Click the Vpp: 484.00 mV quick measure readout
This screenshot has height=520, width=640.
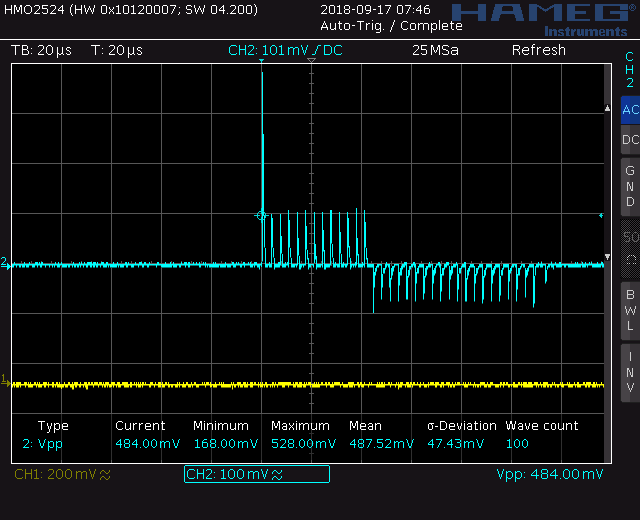click(550, 474)
